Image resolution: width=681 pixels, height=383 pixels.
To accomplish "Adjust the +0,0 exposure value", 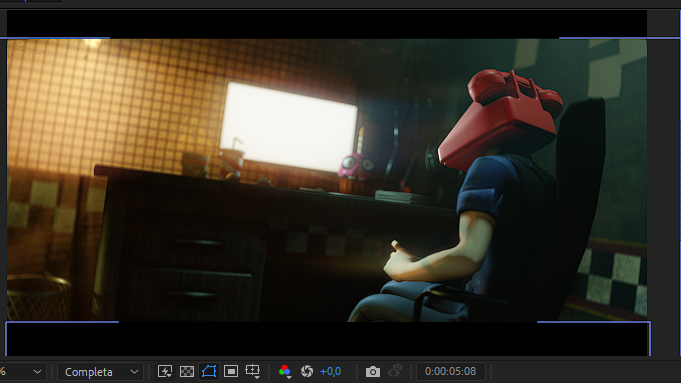I will 330,372.
